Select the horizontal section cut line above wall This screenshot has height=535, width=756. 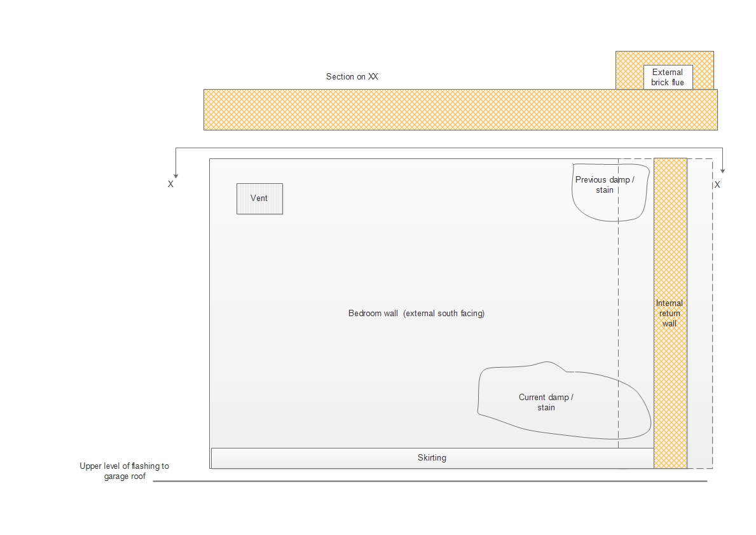point(445,148)
